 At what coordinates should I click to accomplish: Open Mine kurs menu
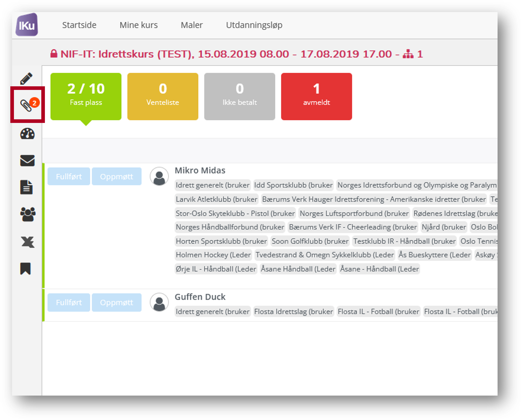click(x=139, y=25)
